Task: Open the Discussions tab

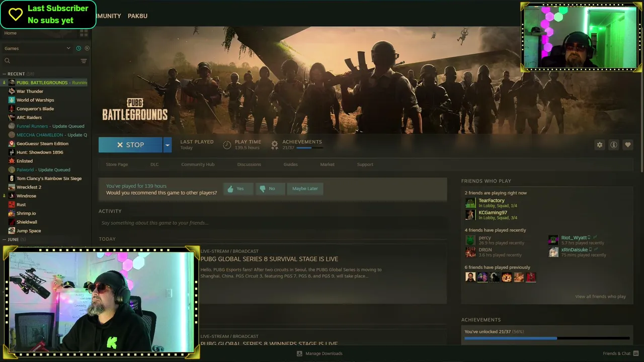Action: 249,164
